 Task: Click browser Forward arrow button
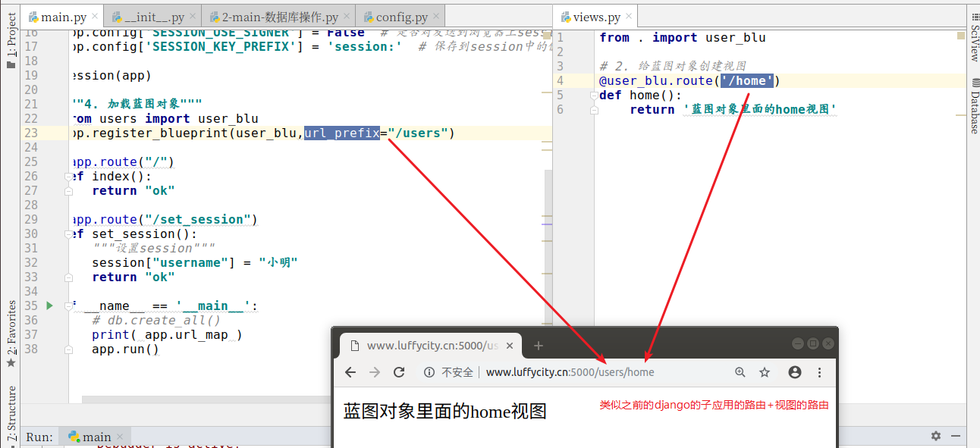(374, 372)
